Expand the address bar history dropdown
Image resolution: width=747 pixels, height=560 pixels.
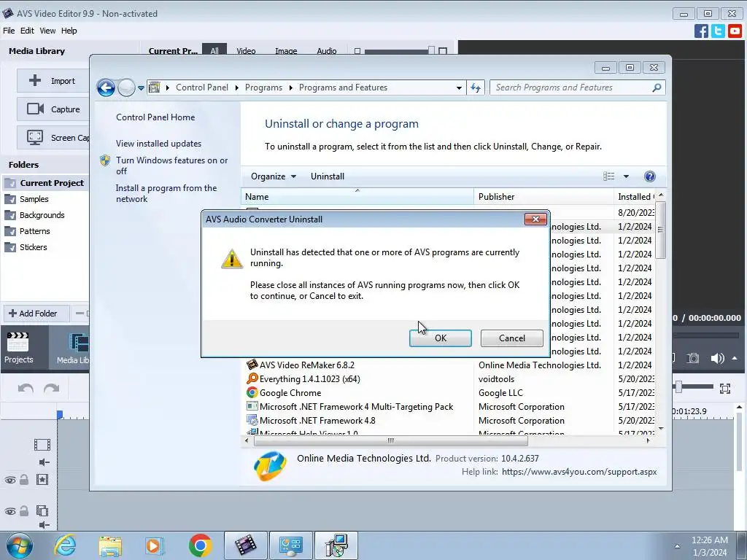(459, 88)
